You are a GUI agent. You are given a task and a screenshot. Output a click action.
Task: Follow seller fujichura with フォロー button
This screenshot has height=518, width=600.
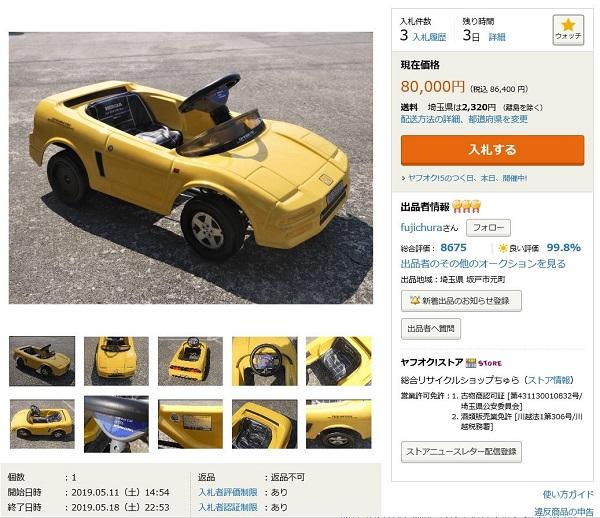coord(488,228)
